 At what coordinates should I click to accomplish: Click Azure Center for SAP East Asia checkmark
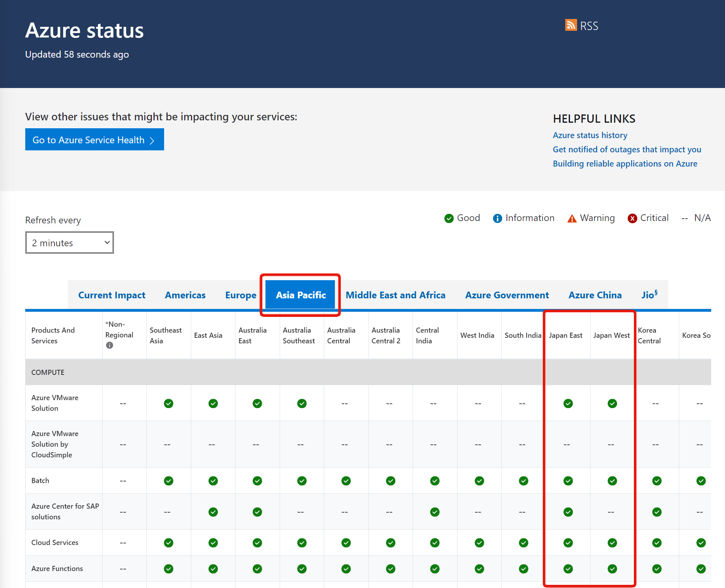click(213, 512)
